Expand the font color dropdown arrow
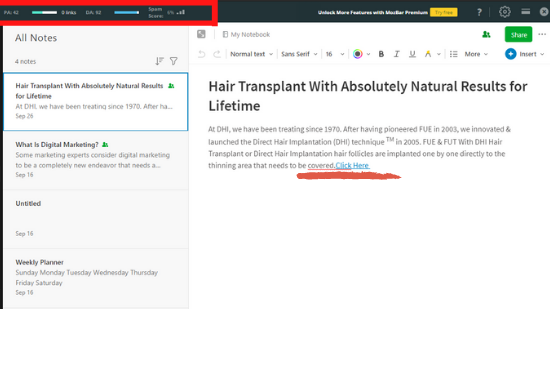 click(x=368, y=54)
